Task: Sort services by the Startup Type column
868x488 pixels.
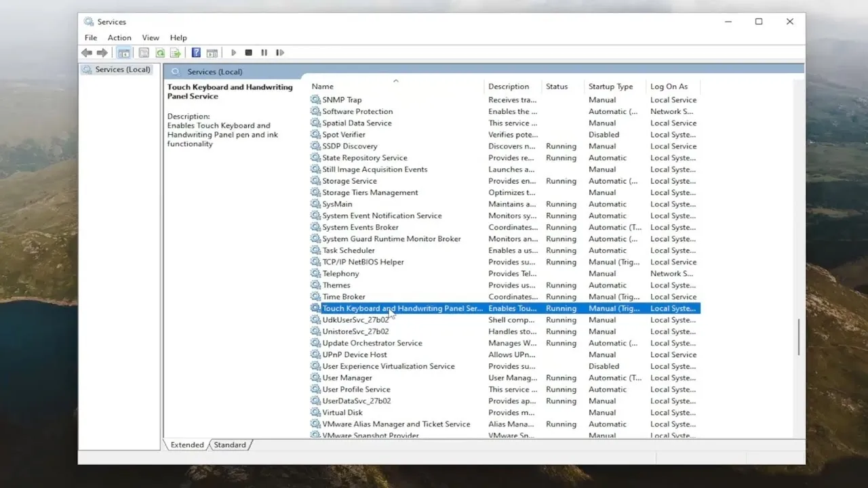Action: [x=610, y=86]
